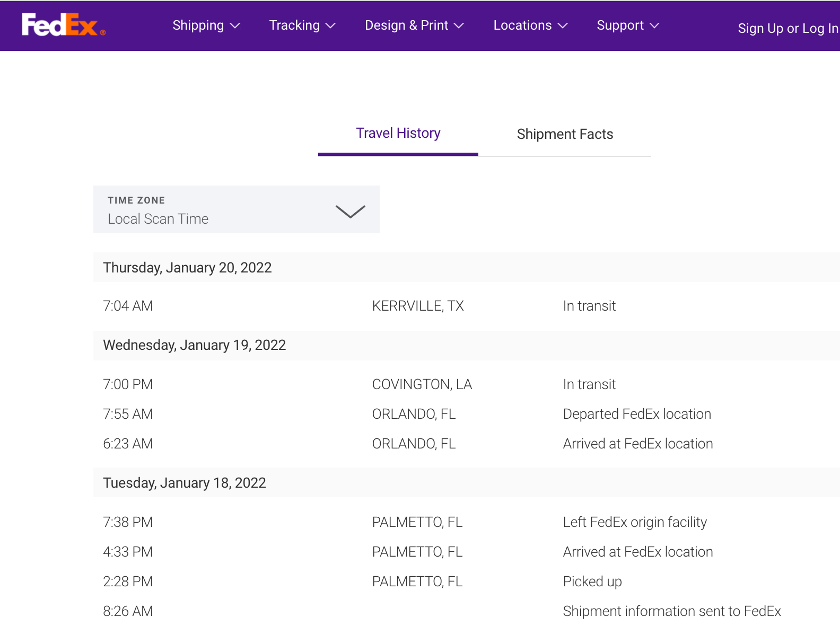Expand the Tracking chevron arrow
This screenshot has width=840, height=634.
[330, 26]
